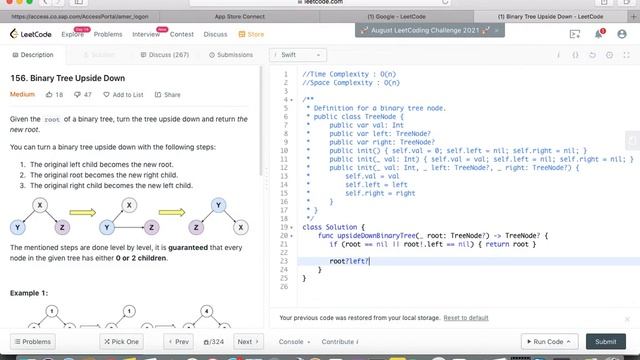
Task: Dislike the problem with thumbs down
Action: pyautogui.click(x=77, y=95)
